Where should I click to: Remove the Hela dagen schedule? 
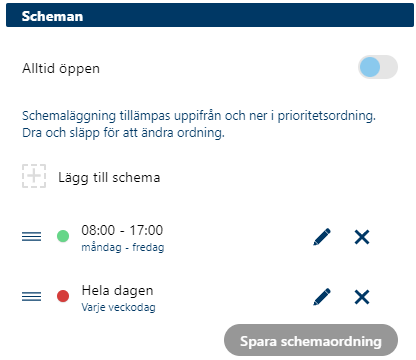362,297
